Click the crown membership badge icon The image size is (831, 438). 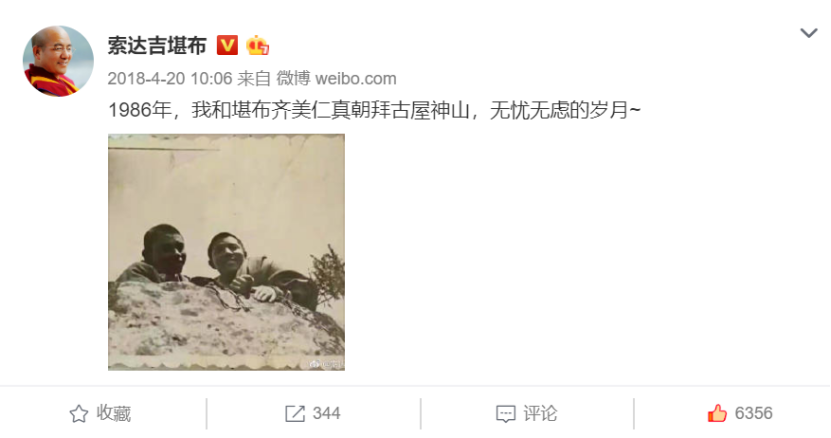pos(258,46)
